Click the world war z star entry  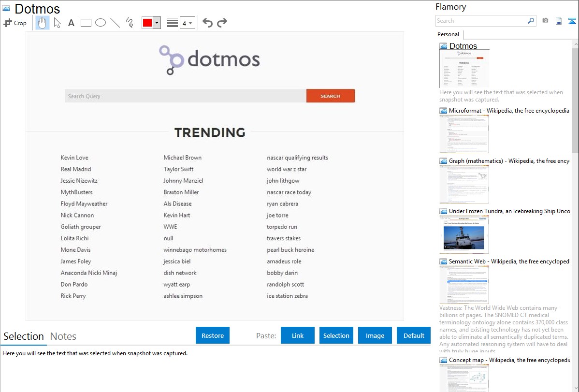coord(287,169)
